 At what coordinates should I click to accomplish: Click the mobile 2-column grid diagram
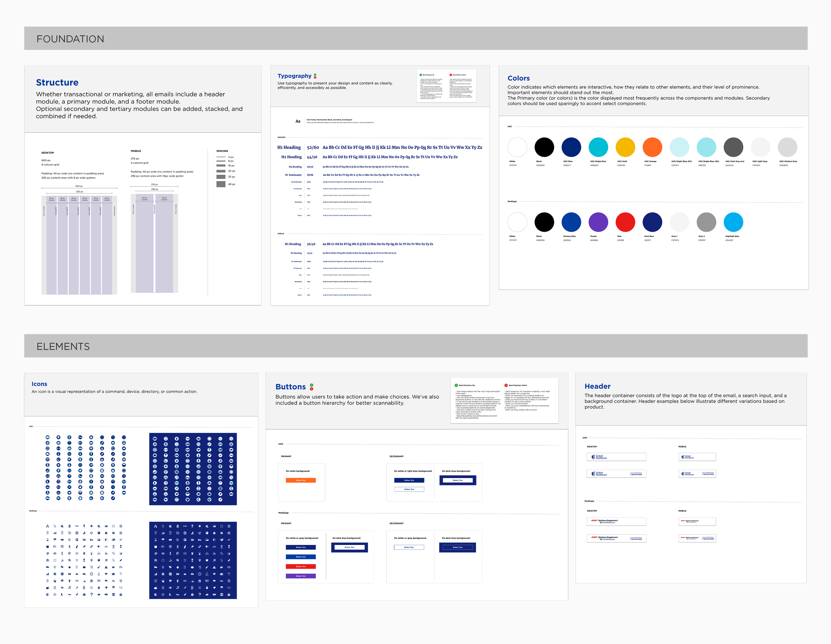(155, 244)
